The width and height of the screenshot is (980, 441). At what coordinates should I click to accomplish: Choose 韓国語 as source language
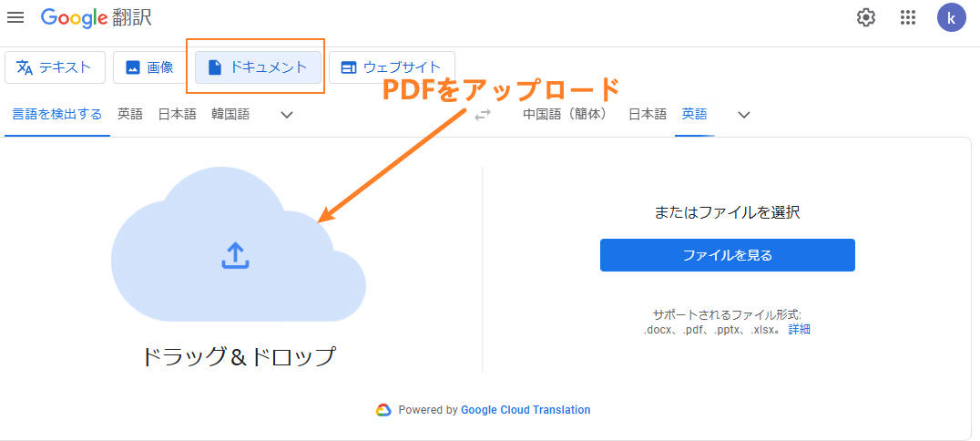[230, 115]
